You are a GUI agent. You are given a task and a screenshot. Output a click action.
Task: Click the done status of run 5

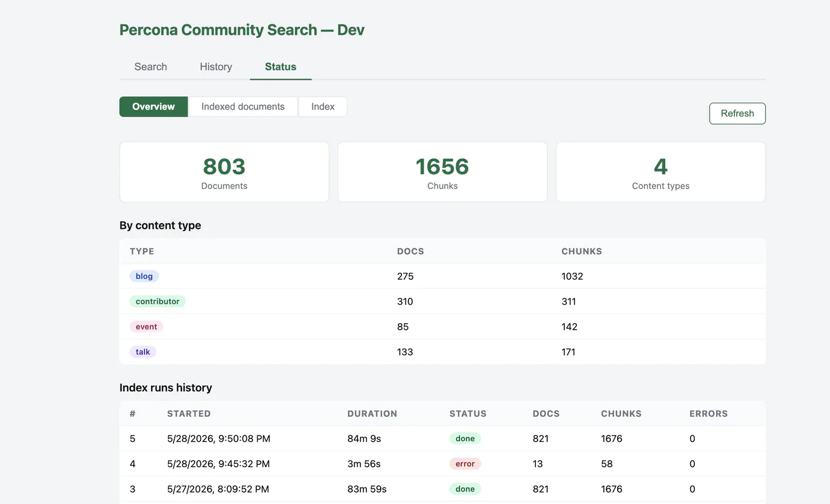coord(465,439)
